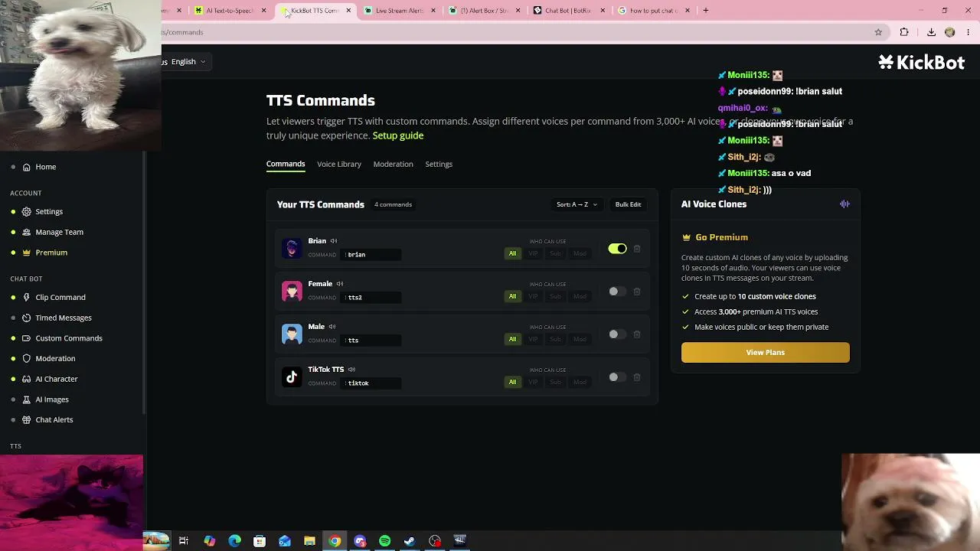Switch to the Moderation tab

click(x=393, y=164)
